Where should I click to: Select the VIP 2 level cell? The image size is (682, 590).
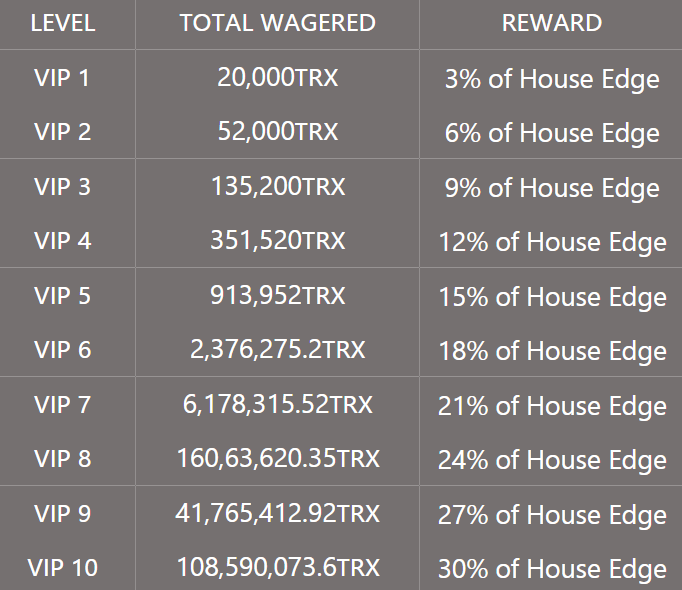[x=63, y=132]
